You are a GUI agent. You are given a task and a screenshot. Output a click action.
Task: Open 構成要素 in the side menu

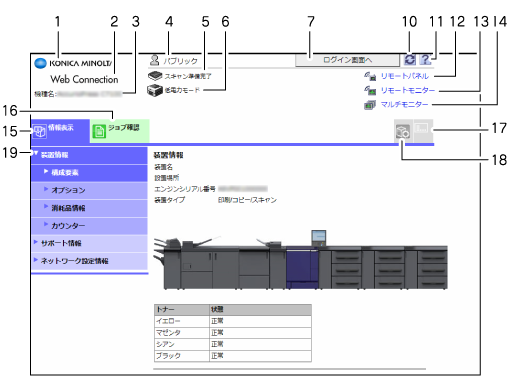[89, 173]
